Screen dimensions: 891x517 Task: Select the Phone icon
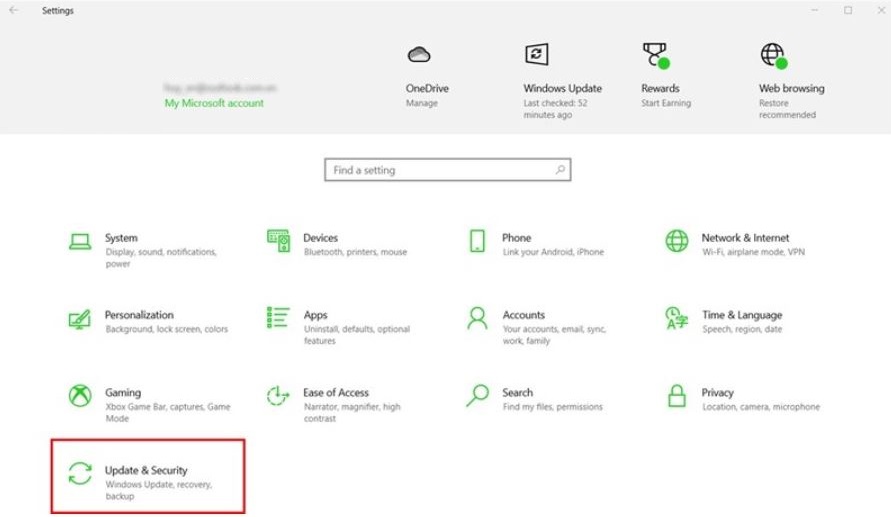pyautogui.click(x=477, y=241)
